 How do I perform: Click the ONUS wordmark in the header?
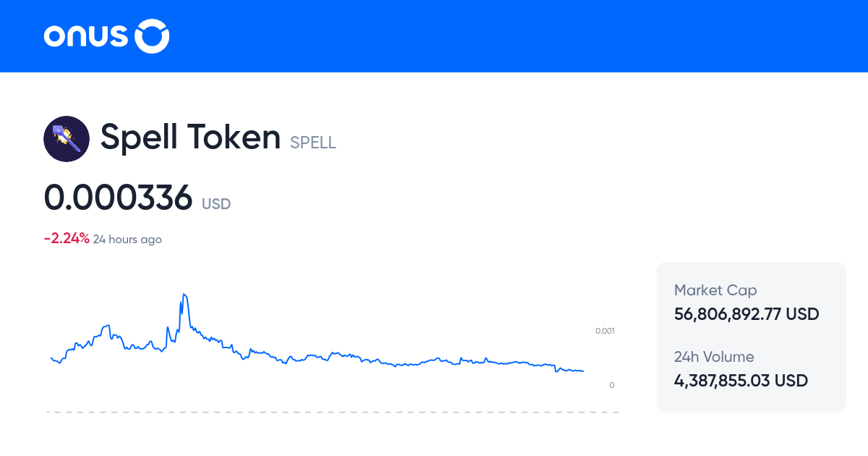[86, 35]
